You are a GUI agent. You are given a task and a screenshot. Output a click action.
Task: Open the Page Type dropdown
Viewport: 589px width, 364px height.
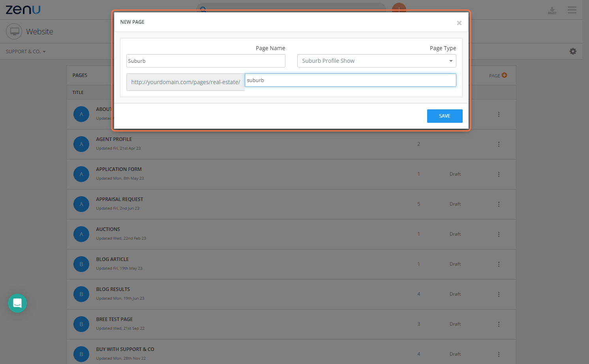pyautogui.click(x=377, y=61)
